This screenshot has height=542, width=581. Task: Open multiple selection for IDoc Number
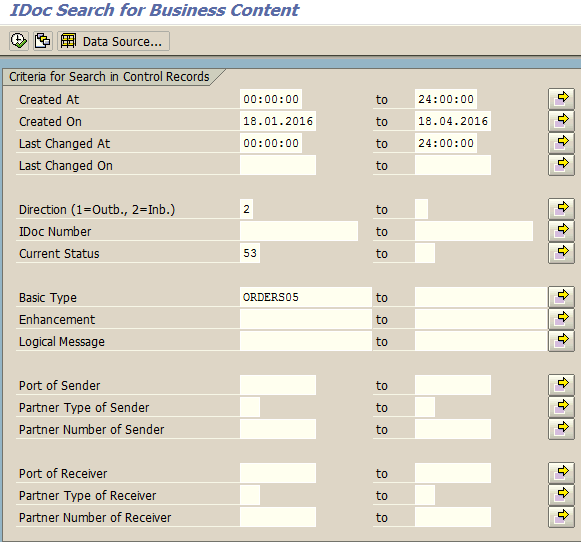click(561, 231)
